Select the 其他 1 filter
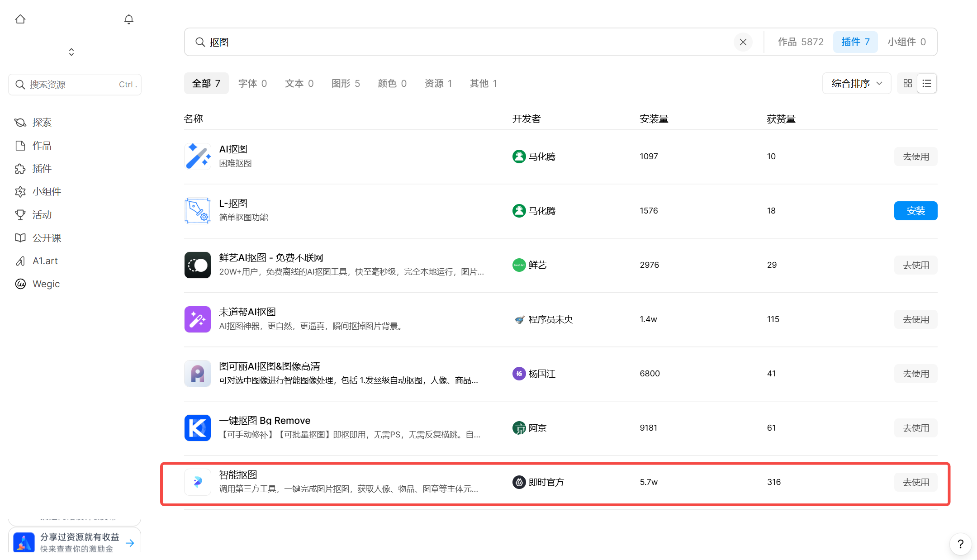Screen dimensions: 977x560 pos(484,84)
